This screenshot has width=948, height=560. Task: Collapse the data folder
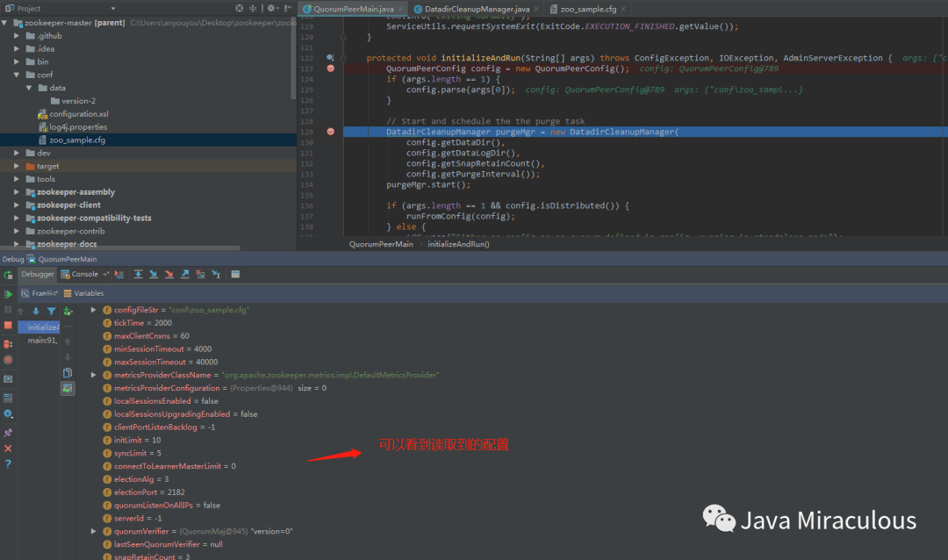click(29, 88)
